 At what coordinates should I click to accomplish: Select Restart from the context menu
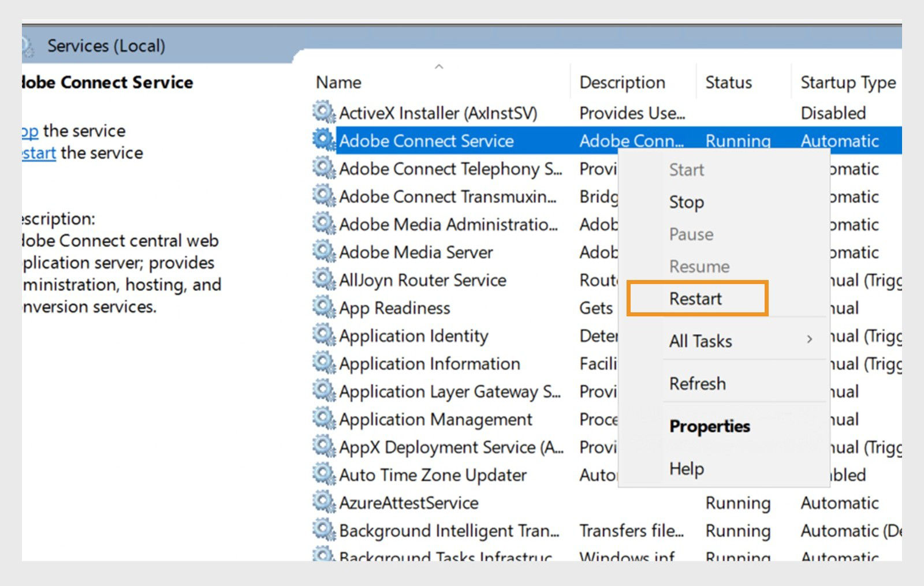pos(695,298)
